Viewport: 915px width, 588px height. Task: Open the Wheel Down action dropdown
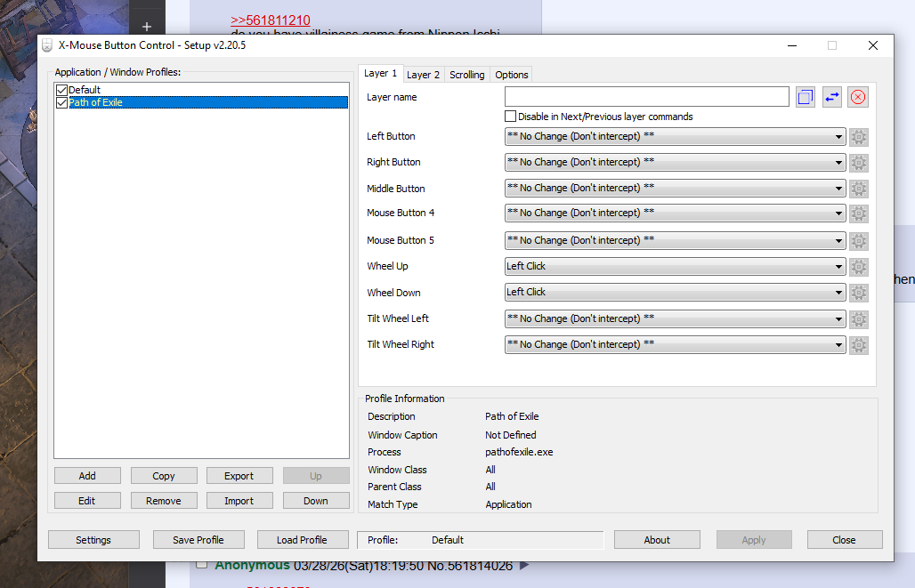[676, 293]
